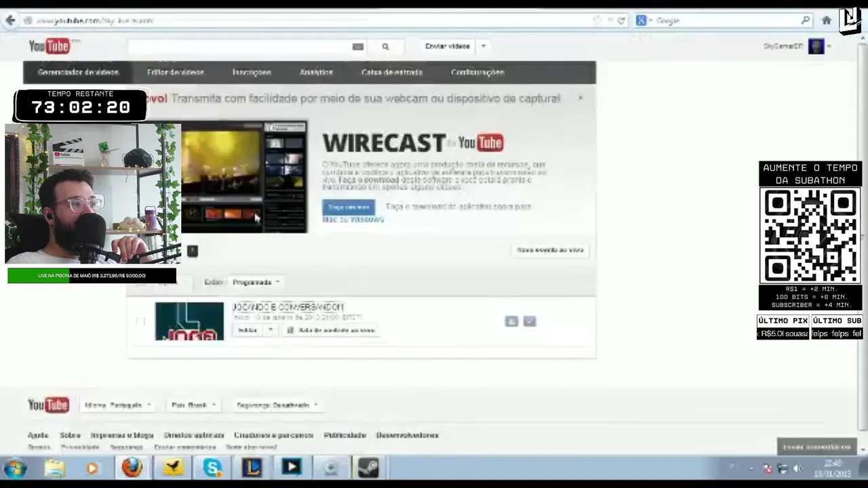Click the JOGANDO E CONVERSANDO event title
The height and width of the screenshot is (488, 868).
(288, 307)
